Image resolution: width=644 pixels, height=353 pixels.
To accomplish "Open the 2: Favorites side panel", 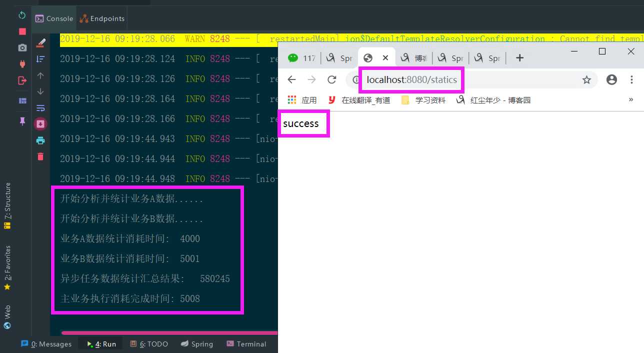I will tap(7, 268).
